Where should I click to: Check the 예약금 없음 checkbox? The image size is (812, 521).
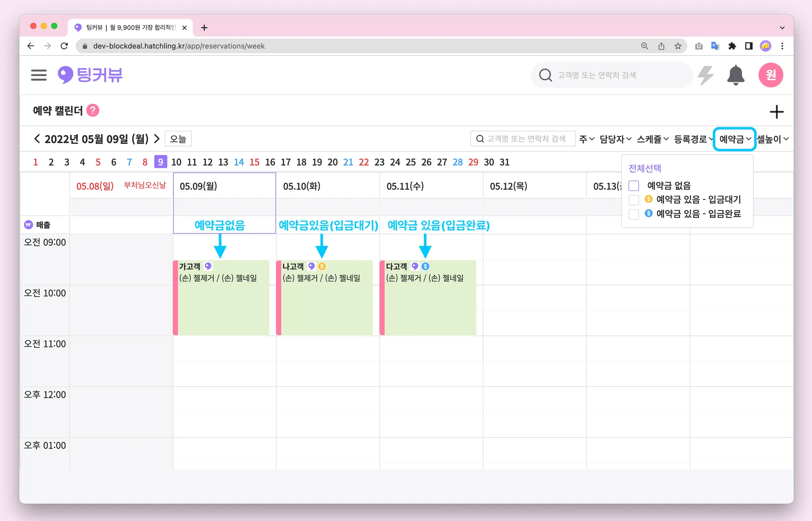click(634, 185)
